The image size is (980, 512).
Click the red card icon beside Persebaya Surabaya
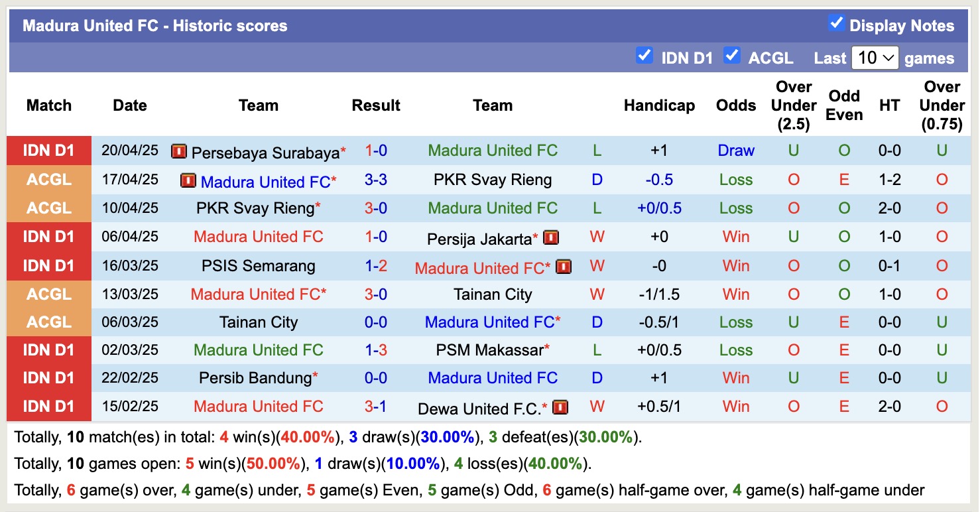point(178,151)
